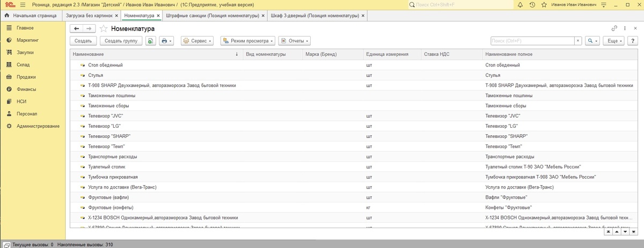
Task: Close the Загрузка без картинок tab
Action: (116, 16)
